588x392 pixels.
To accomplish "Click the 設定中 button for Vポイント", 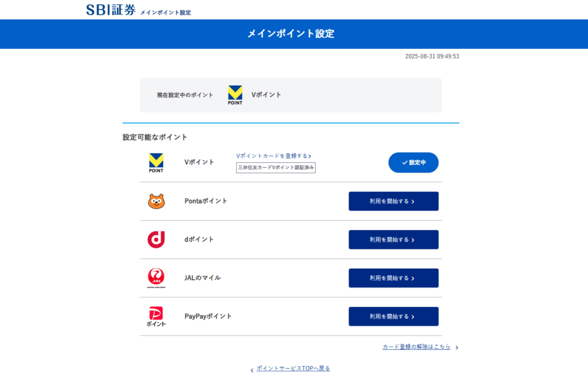I will tap(413, 162).
